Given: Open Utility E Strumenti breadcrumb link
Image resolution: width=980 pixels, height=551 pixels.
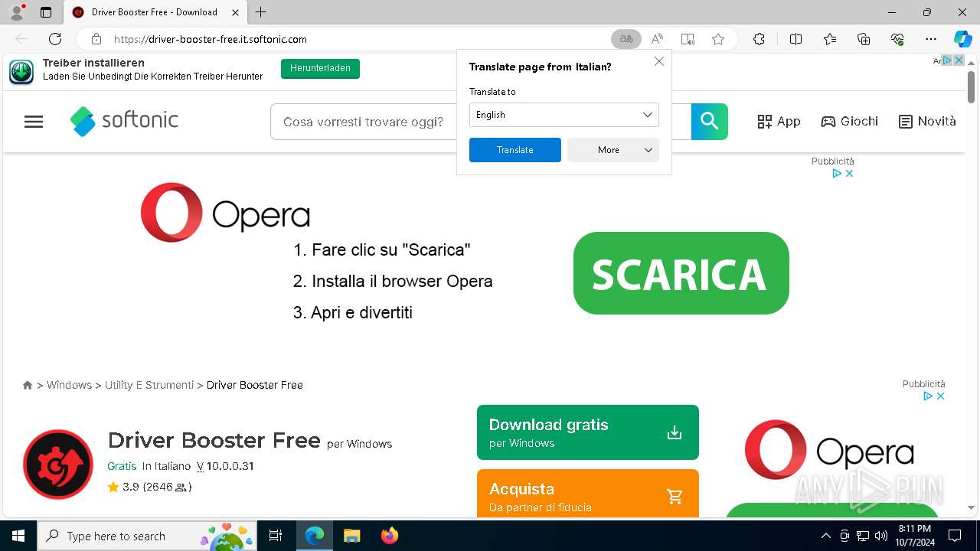Looking at the screenshot, I should 149,385.
